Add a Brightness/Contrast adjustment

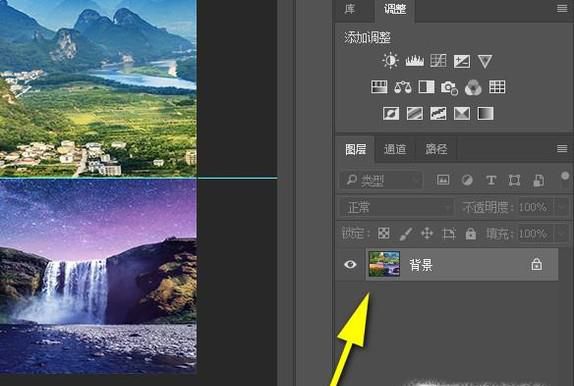pos(390,60)
